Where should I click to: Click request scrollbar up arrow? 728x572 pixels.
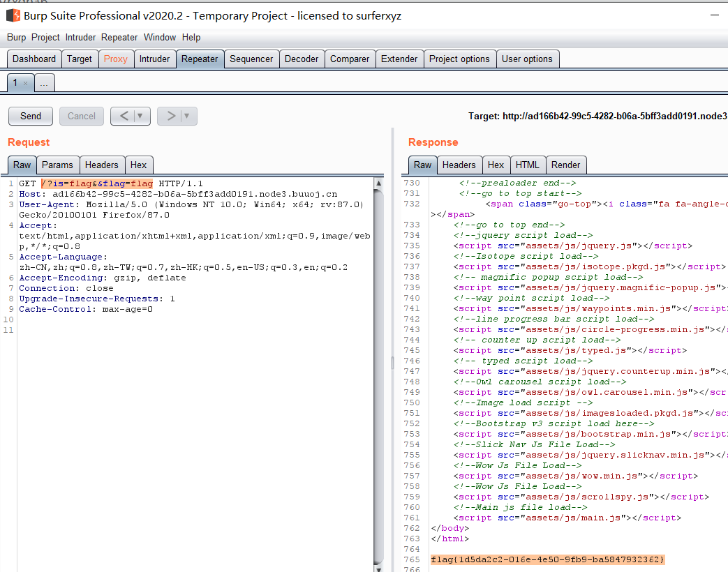(378, 184)
